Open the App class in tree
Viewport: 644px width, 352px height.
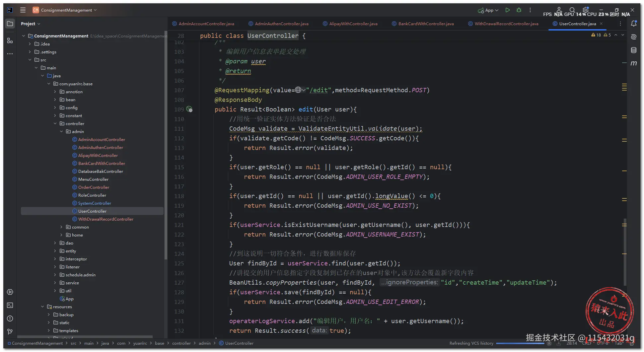coord(69,299)
